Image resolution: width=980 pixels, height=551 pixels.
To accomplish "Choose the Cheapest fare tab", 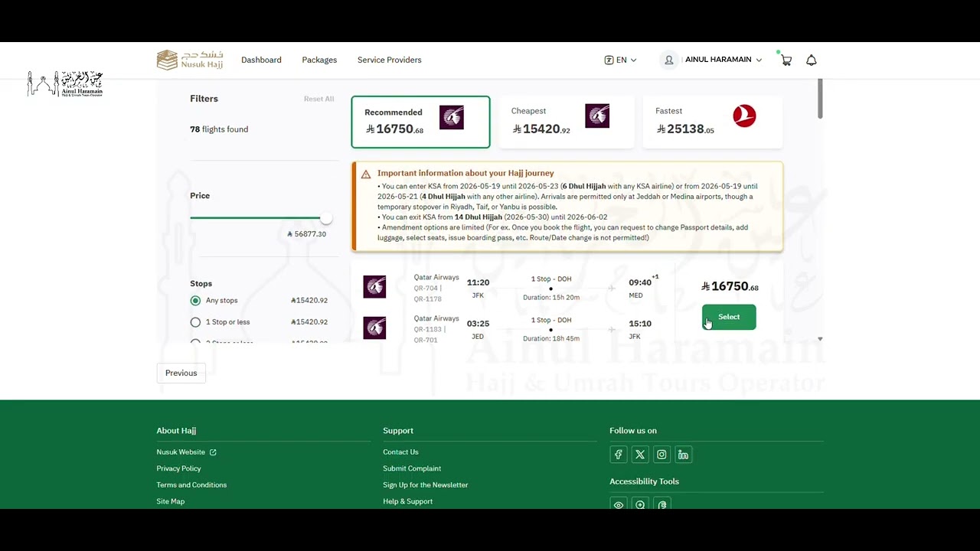I will click(567, 122).
